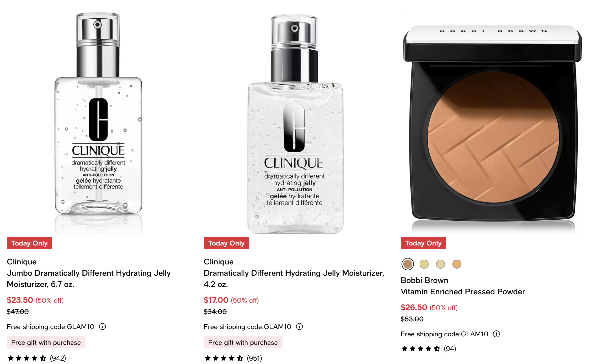This screenshot has width=596, height=364.
Task: Click info icon beside Bobbi Brown shipping code
Action: point(496,334)
